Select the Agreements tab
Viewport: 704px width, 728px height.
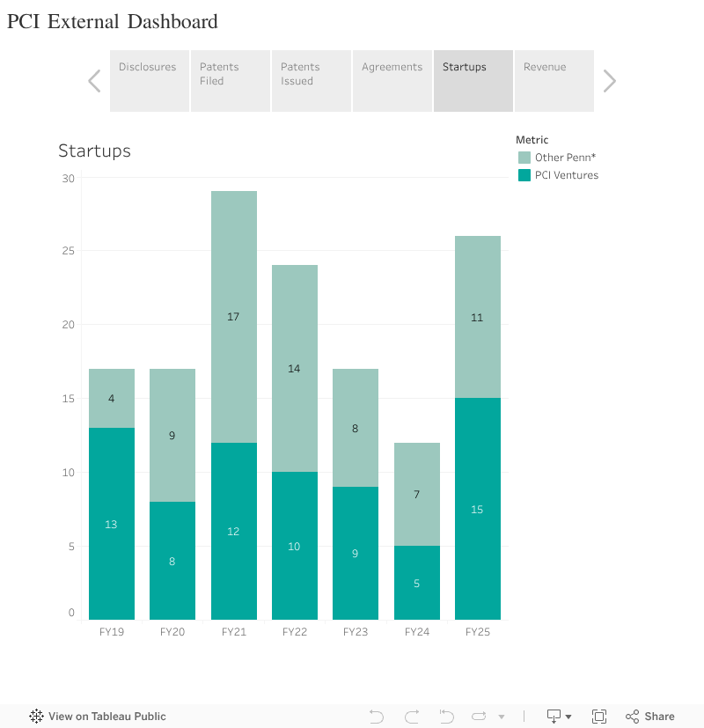point(392,80)
